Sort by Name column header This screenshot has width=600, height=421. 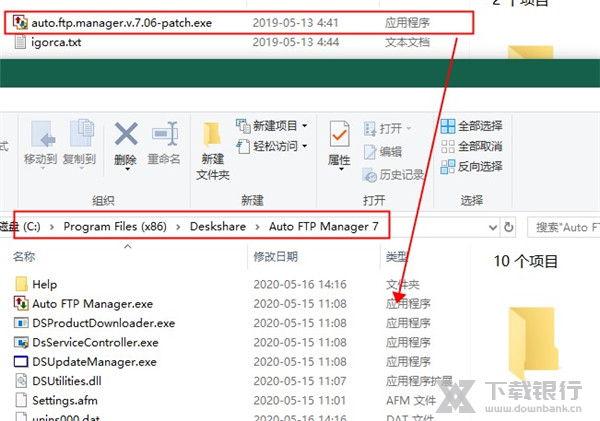pos(24,256)
